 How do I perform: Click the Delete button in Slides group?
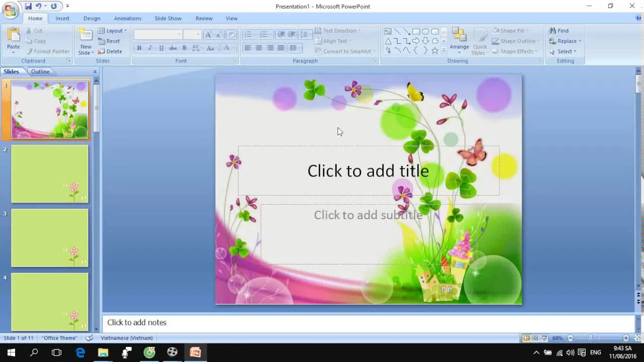(x=114, y=51)
